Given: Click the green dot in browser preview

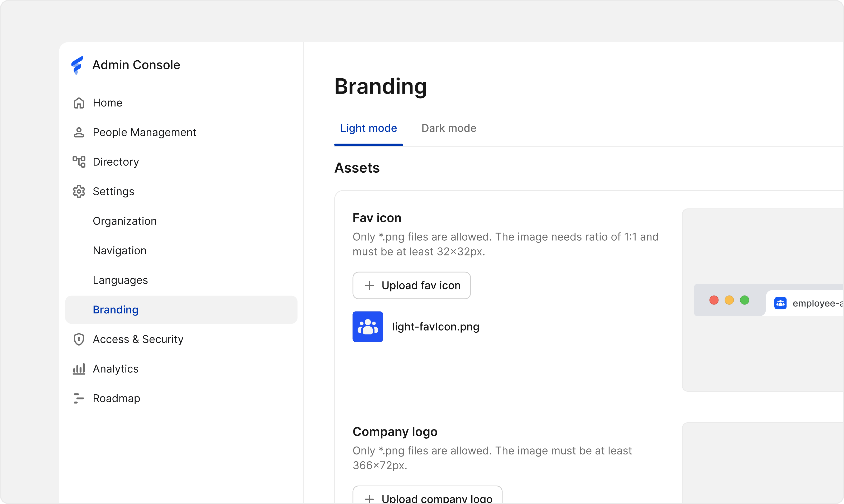Looking at the screenshot, I should [x=745, y=300].
